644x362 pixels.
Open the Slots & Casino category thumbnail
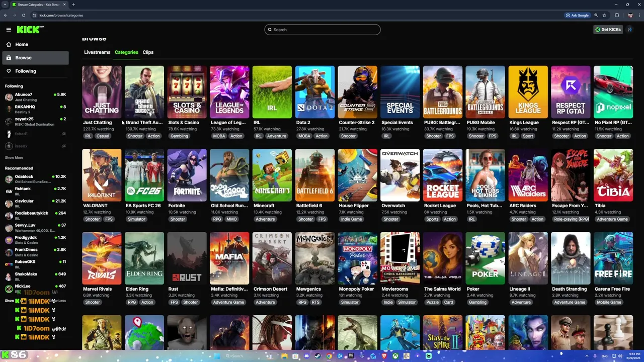187,92
